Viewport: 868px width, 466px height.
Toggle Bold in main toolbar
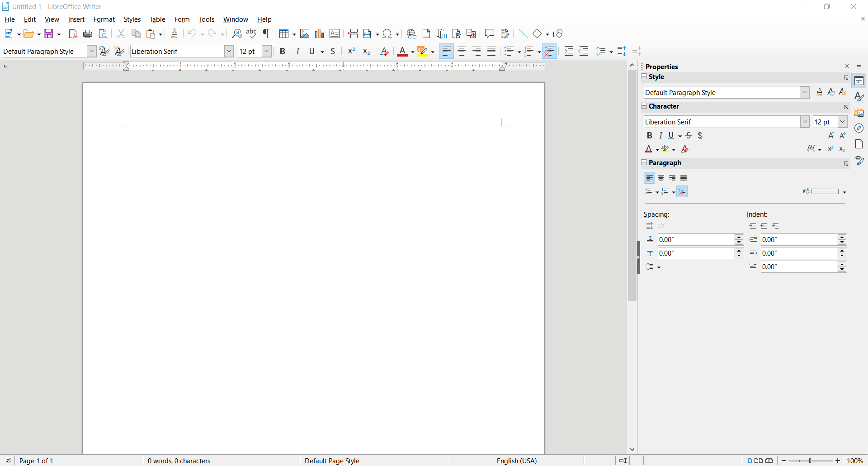click(283, 52)
